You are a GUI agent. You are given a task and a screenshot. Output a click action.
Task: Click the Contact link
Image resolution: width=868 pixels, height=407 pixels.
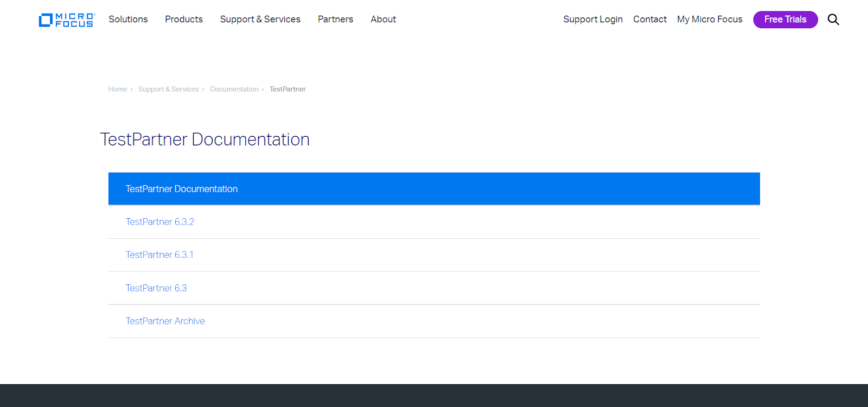point(649,20)
